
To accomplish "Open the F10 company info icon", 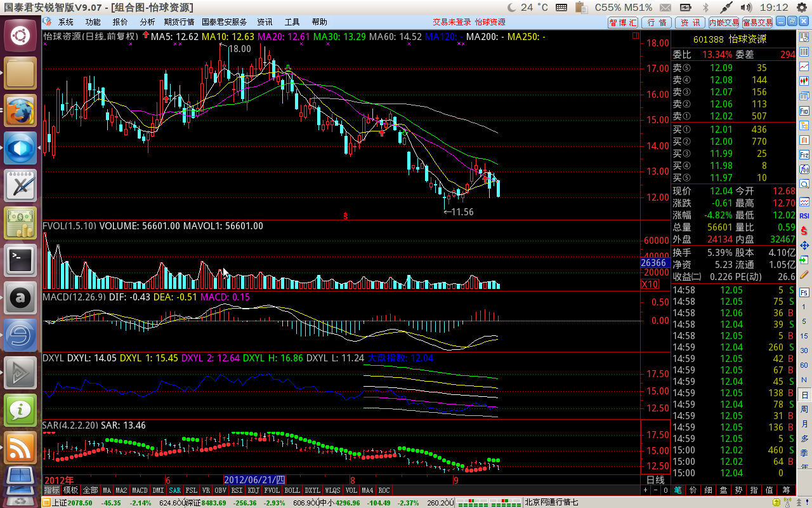I will (x=804, y=110).
